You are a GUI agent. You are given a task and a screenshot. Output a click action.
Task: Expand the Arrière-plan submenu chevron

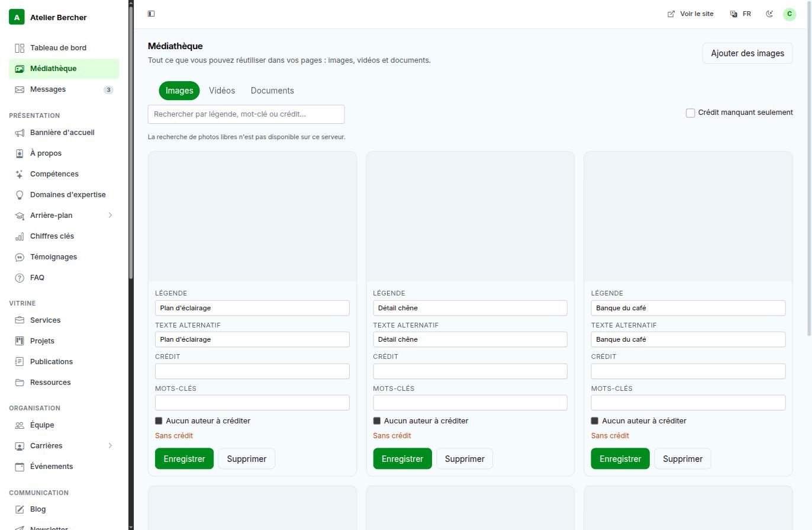coord(110,216)
